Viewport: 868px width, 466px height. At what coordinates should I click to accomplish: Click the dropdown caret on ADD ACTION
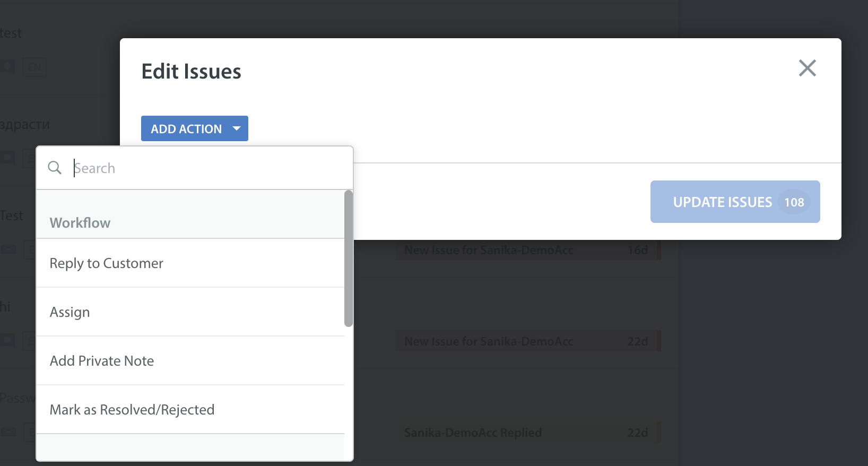(237, 128)
